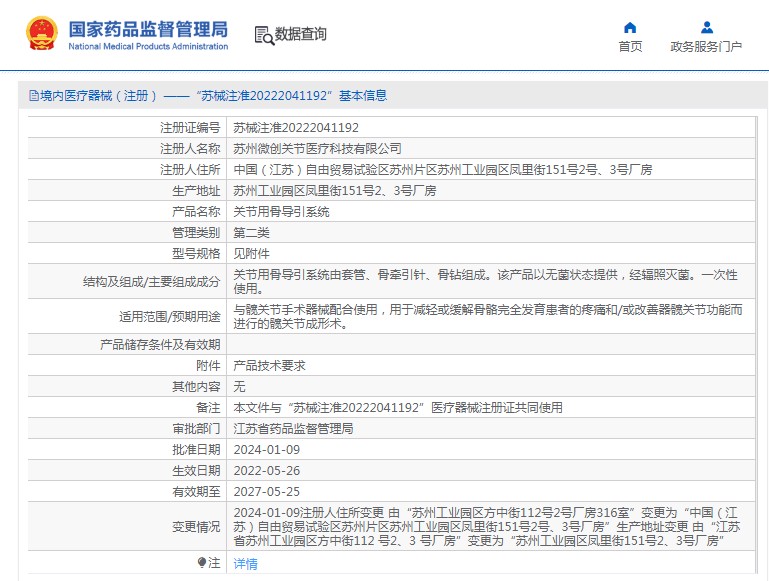This screenshot has width=769, height=581.
Task: Click 适用范围/预期用途 label
Action: [169, 317]
